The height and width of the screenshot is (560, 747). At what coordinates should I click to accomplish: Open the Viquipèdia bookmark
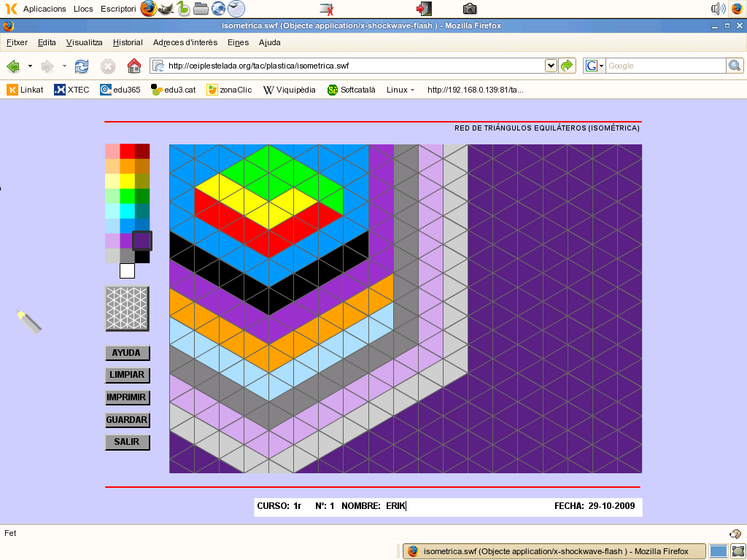[289, 90]
